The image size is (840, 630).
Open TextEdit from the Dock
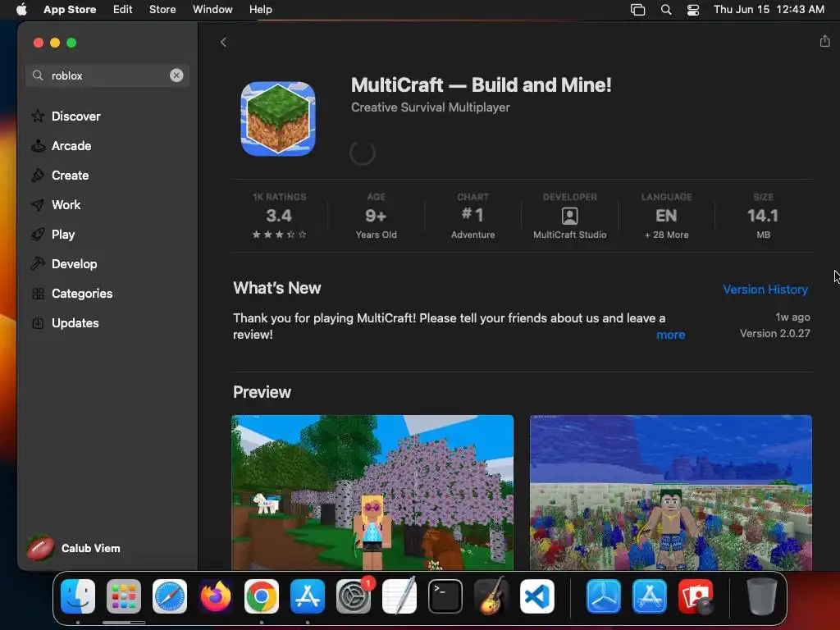coord(399,596)
